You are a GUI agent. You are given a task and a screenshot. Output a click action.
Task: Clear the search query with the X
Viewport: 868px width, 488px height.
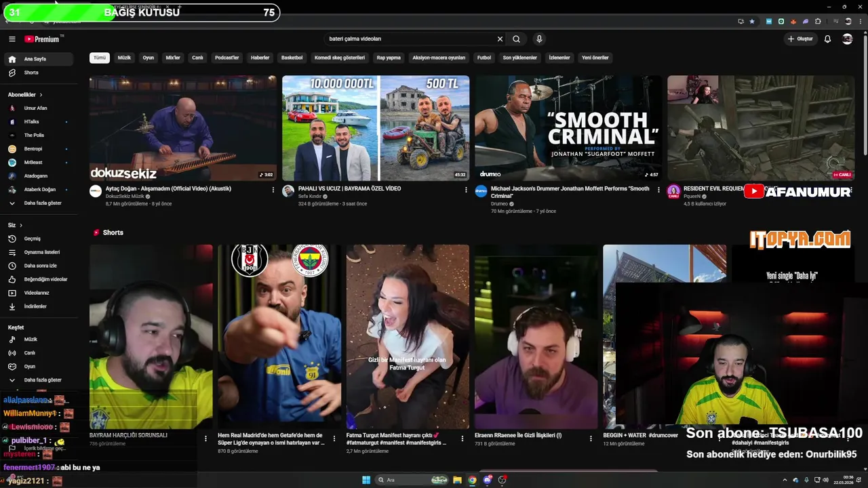[500, 39]
